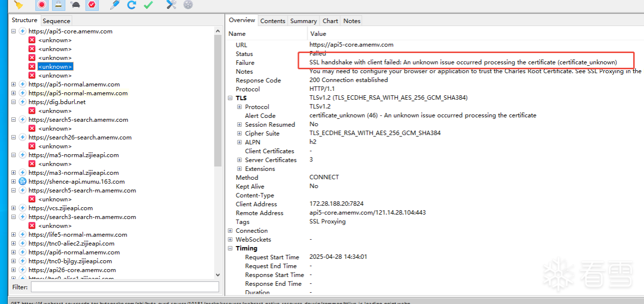The image size is (644, 304).
Task: Expand the ma3-normal.zijieapi.com node
Action: [x=13, y=172]
